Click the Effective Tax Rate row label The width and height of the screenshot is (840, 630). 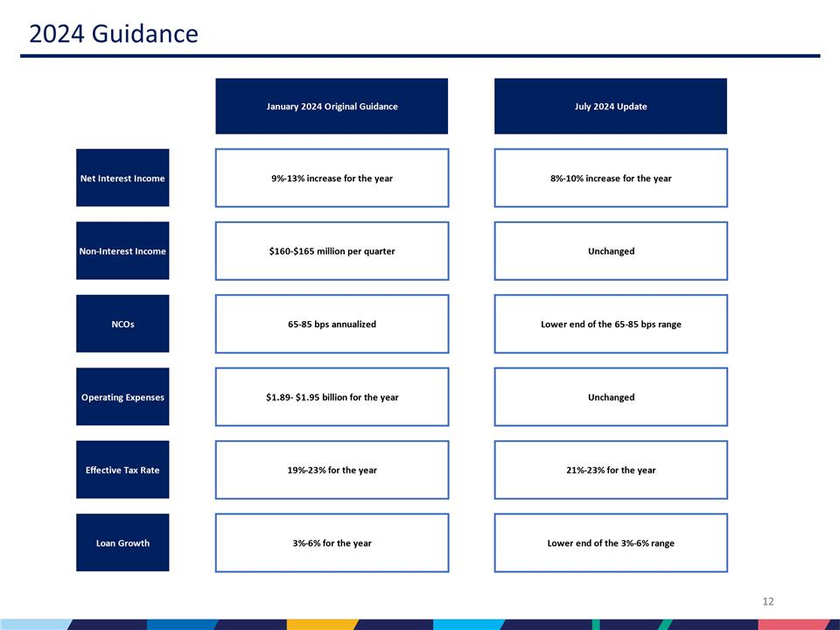[x=122, y=470]
